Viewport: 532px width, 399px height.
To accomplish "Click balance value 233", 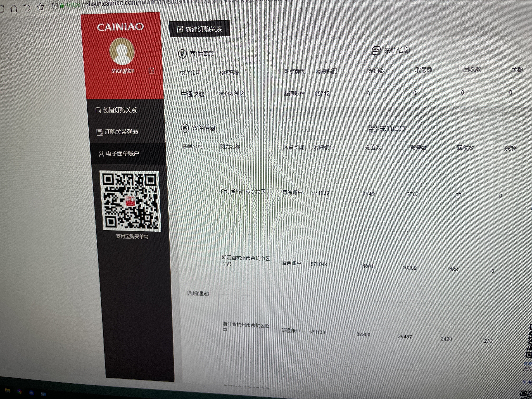I will pos(488,341).
